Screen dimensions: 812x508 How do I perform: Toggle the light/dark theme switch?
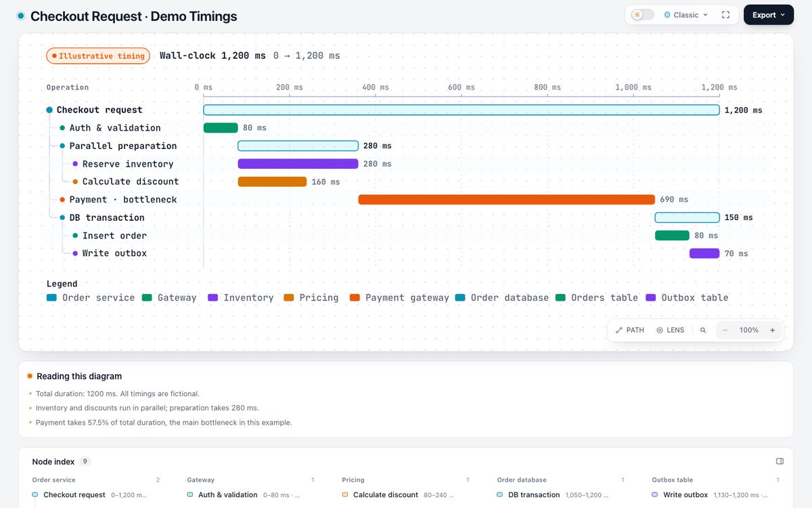tap(643, 15)
